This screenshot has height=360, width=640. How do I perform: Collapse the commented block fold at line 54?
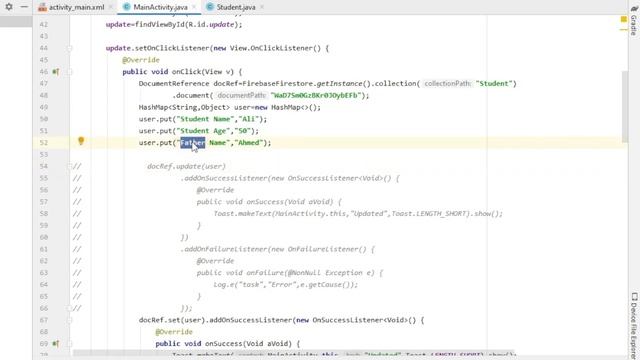click(x=69, y=166)
